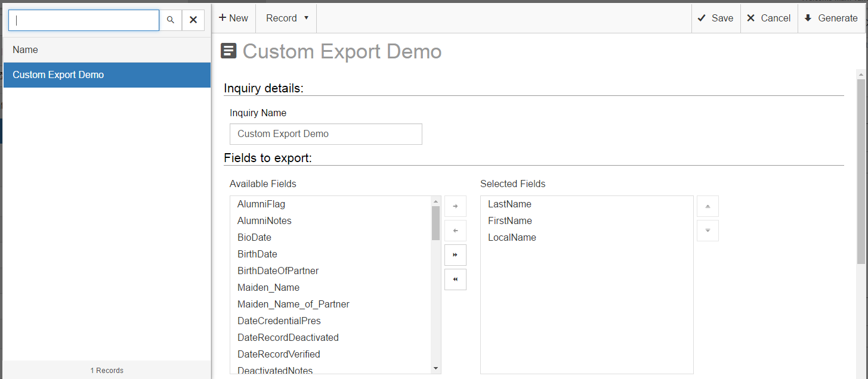Remove selected field with left arrow
Viewport: 868px width, 379px height.
click(455, 231)
